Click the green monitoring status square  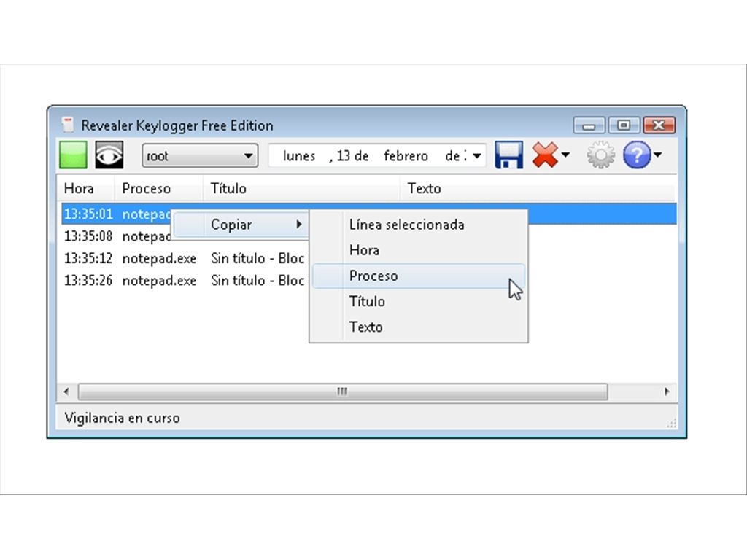(74, 155)
